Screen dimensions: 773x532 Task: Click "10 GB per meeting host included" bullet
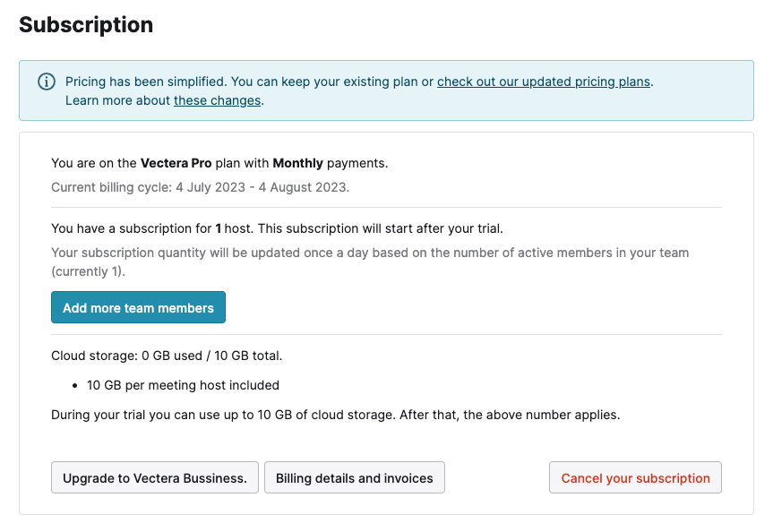tap(183, 385)
